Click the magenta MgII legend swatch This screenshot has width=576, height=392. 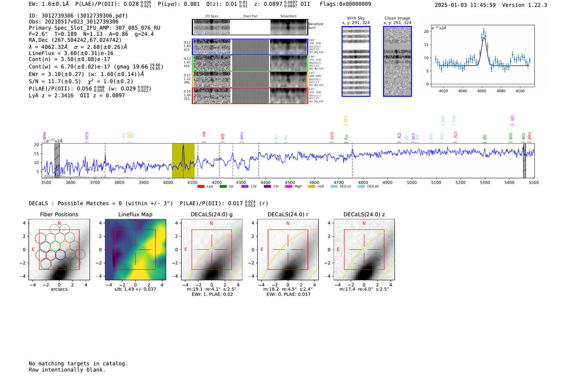click(x=289, y=186)
